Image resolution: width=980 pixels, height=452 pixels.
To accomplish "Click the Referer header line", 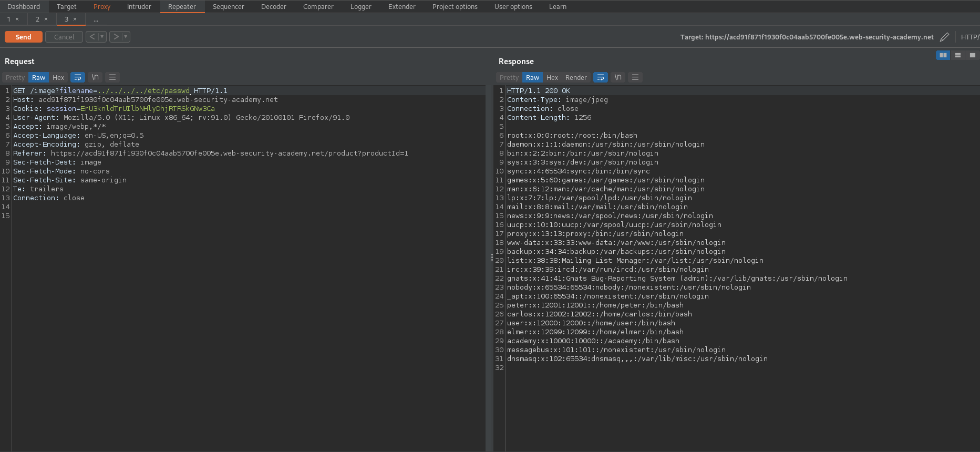I will click(x=211, y=153).
